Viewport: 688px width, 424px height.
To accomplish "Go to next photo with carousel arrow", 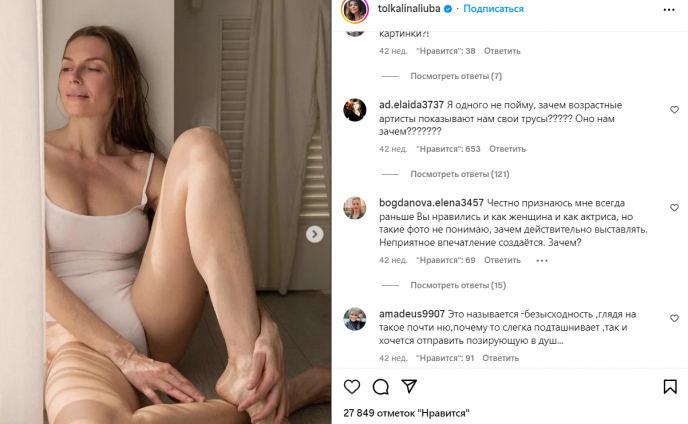I will point(315,234).
